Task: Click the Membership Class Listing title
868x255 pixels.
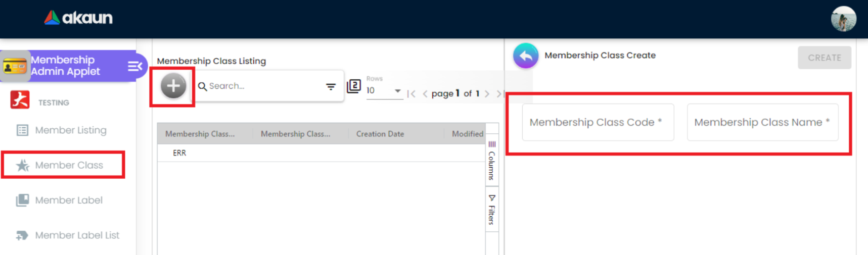Action: tap(211, 61)
